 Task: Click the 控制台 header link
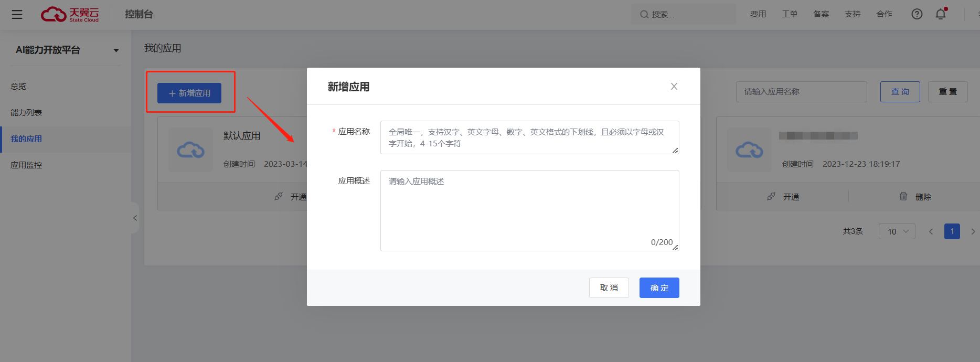click(x=139, y=14)
